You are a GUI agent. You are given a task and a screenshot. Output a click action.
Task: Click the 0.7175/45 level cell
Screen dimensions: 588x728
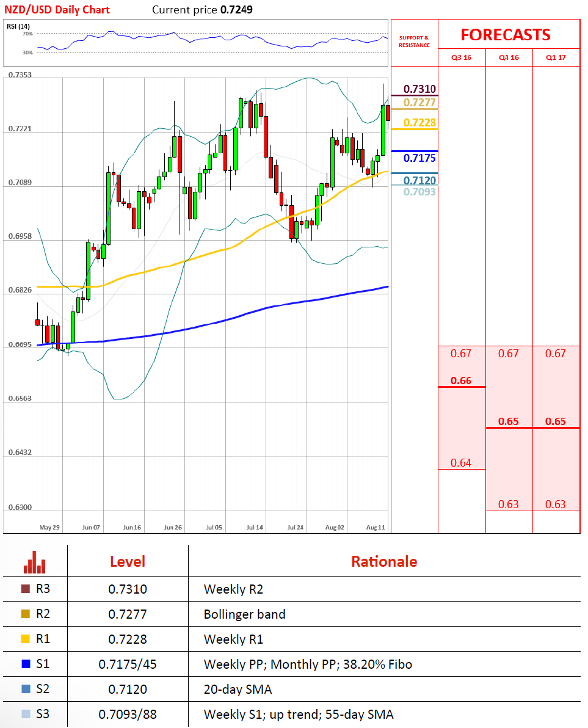(x=128, y=664)
